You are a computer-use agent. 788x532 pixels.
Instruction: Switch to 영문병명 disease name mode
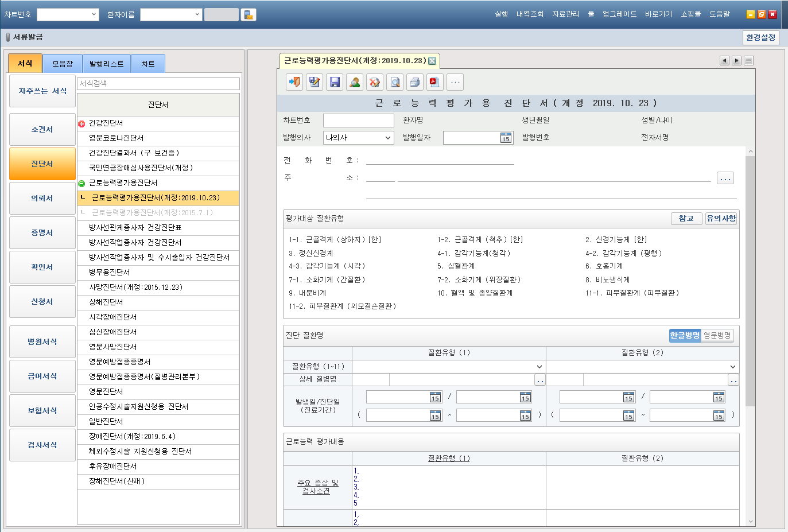pos(717,335)
